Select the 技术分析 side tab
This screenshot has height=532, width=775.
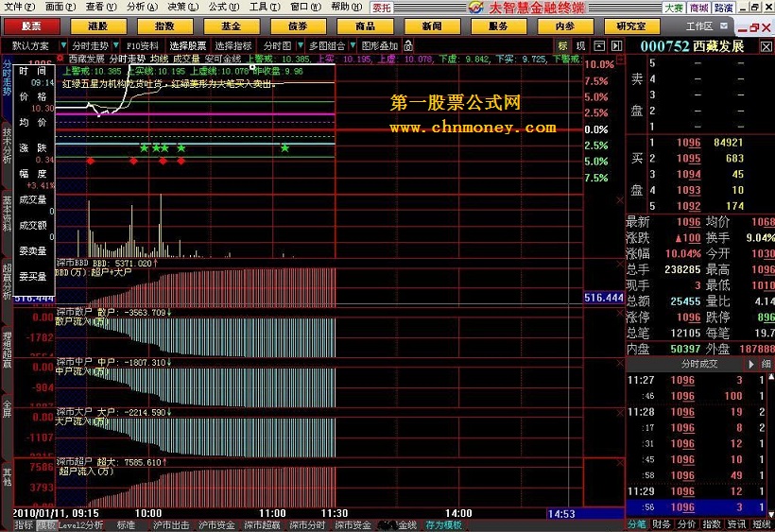pyautogui.click(x=7, y=146)
